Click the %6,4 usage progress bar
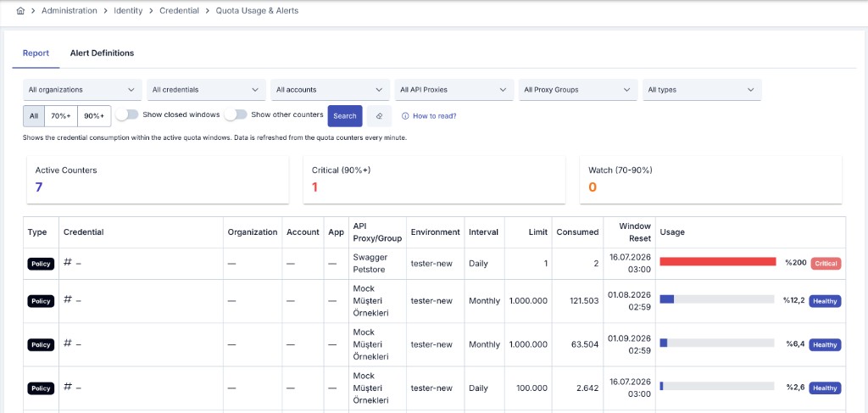This screenshot has height=413, width=868. [717, 343]
